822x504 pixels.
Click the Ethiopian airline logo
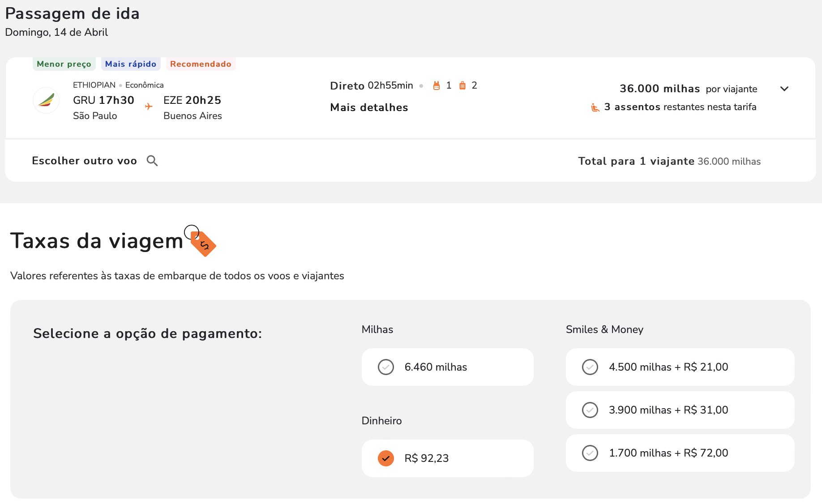(x=46, y=100)
